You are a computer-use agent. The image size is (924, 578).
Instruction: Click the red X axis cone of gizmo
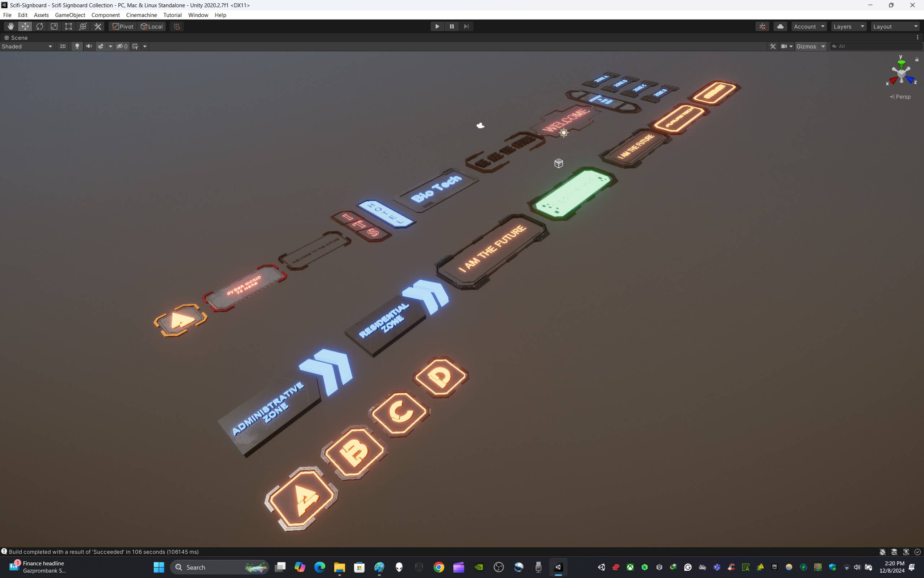[x=893, y=80]
